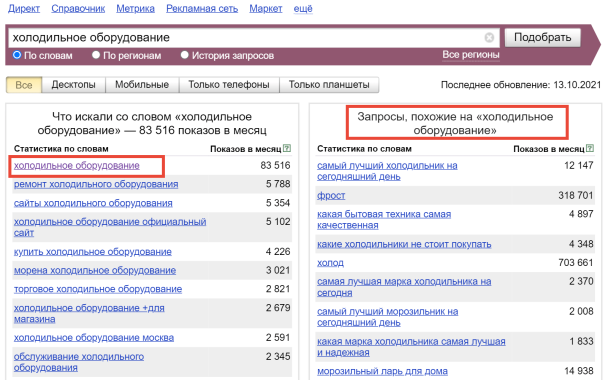
Task: Click the 318 701 count for 'фрост'
Action: (576, 195)
